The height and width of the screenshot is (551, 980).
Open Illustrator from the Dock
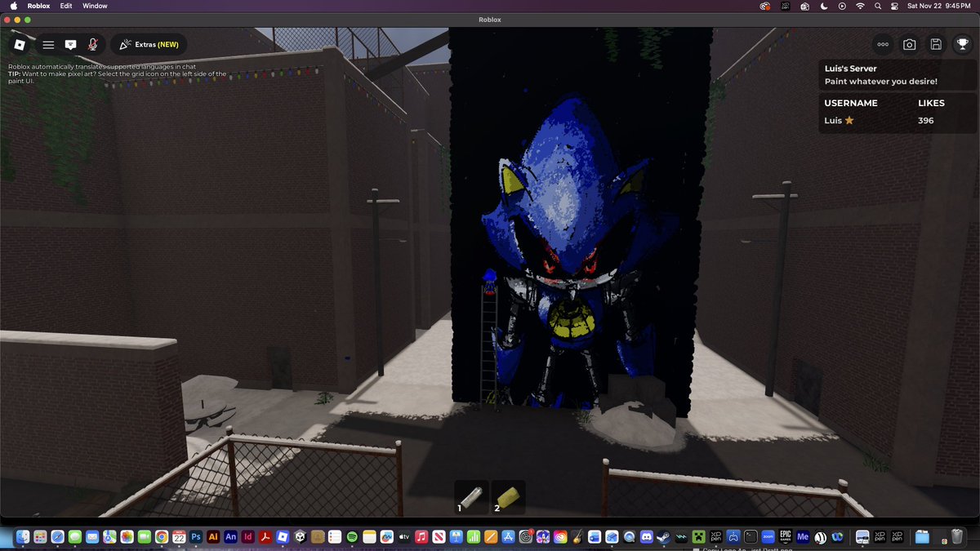[213, 537]
